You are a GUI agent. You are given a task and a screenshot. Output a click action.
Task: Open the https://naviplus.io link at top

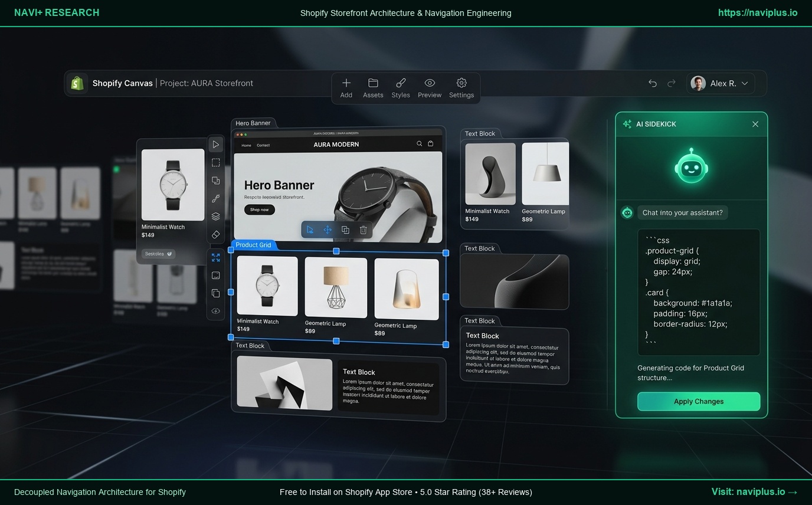tap(758, 12)
